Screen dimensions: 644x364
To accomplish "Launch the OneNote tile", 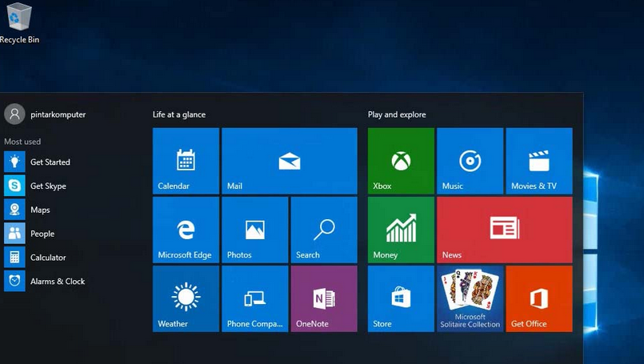I will [x=324, y=298].
